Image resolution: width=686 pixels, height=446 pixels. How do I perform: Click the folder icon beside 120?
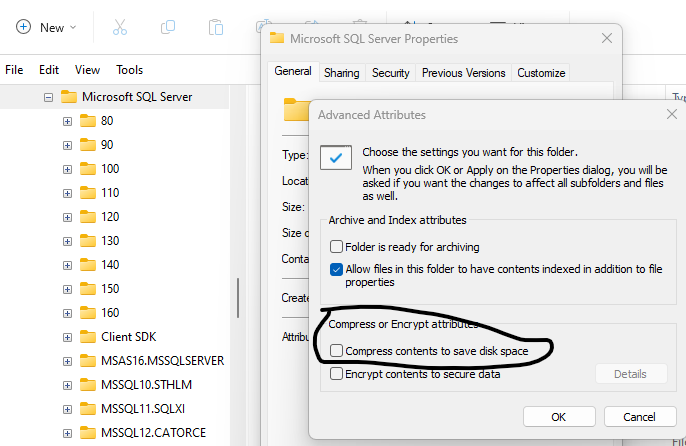(x=88, y=217)
